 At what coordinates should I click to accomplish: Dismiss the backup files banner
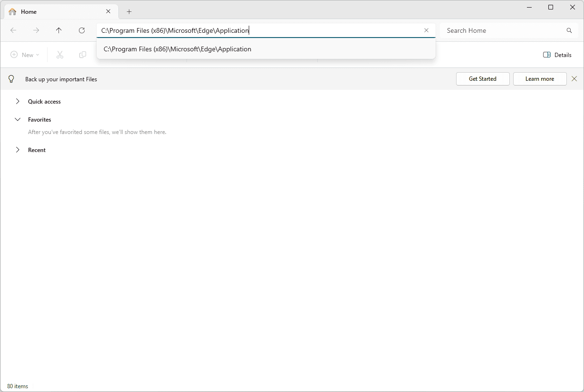[x=574, y=79]
